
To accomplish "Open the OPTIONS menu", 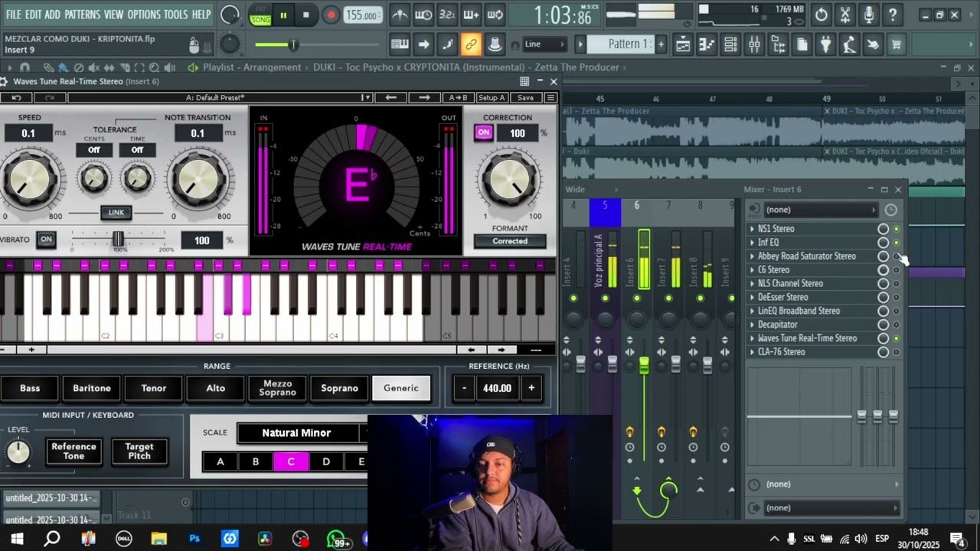I will point(144,15).
